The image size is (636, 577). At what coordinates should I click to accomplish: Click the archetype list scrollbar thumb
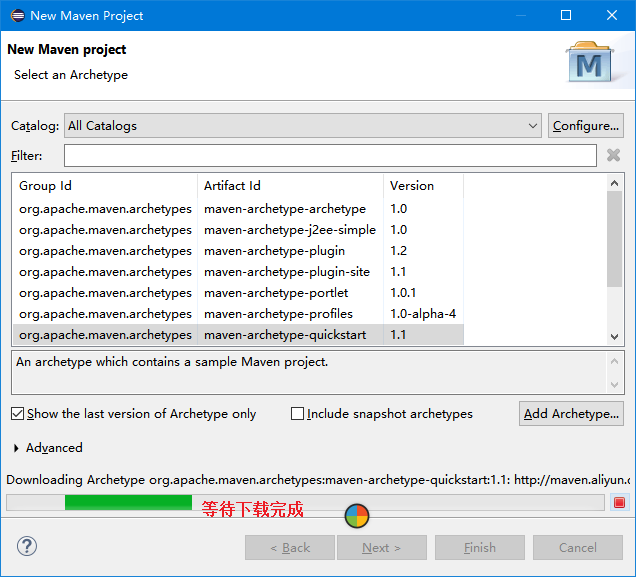pos(615,239)
